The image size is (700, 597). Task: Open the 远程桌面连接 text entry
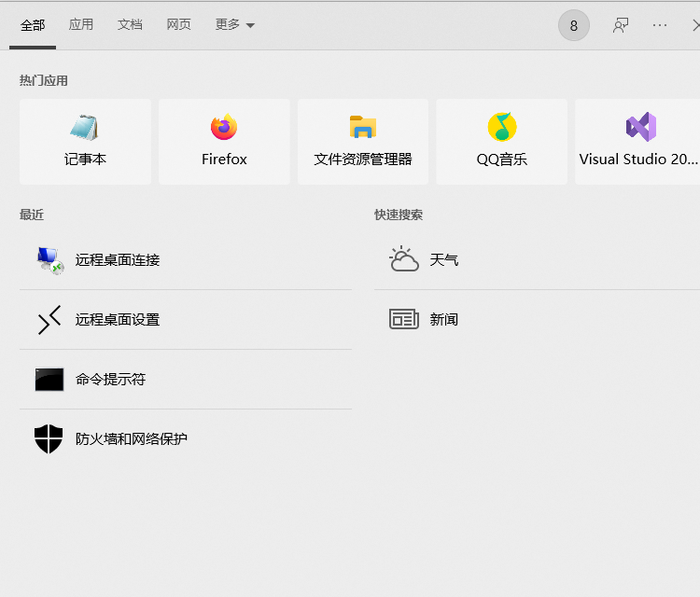click(x=118, y=260)
